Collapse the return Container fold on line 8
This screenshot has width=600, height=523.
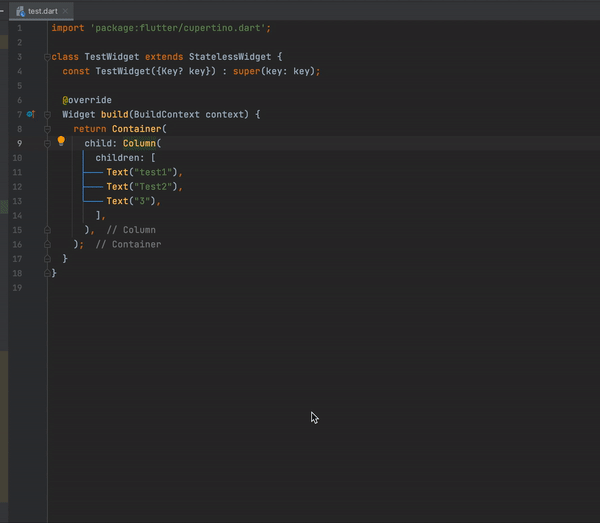[x=47, y=129]
